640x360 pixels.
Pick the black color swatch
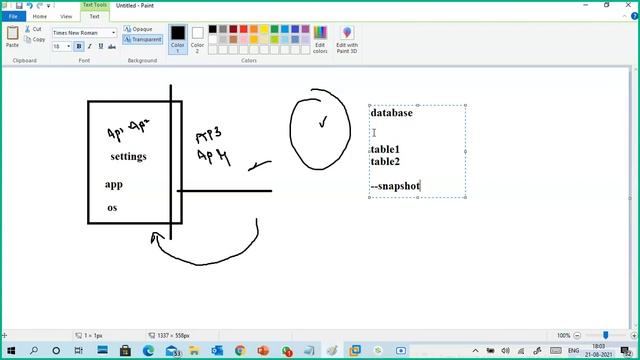tap(213, 29)
